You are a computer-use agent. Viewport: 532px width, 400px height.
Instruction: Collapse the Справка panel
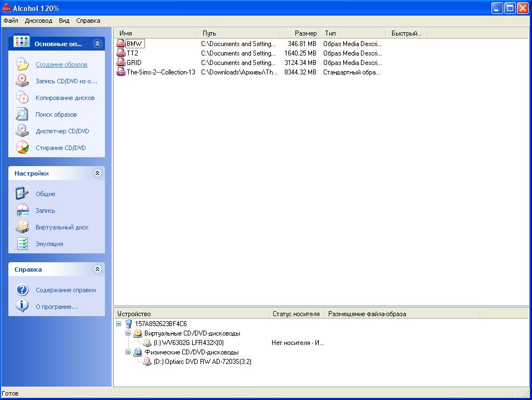point(98,269)
